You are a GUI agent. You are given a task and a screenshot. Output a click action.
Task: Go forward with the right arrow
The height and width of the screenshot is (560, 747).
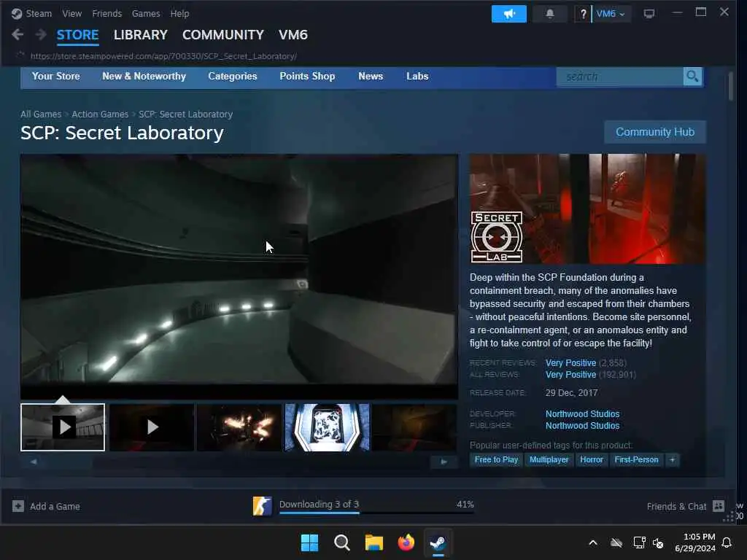coord(41,34)
